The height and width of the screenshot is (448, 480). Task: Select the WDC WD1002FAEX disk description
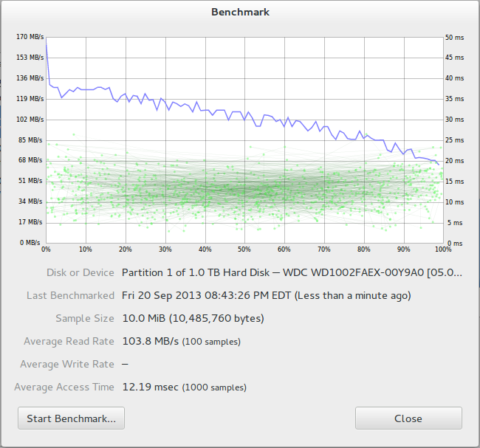pyautogui.click(x=292, y=272)
